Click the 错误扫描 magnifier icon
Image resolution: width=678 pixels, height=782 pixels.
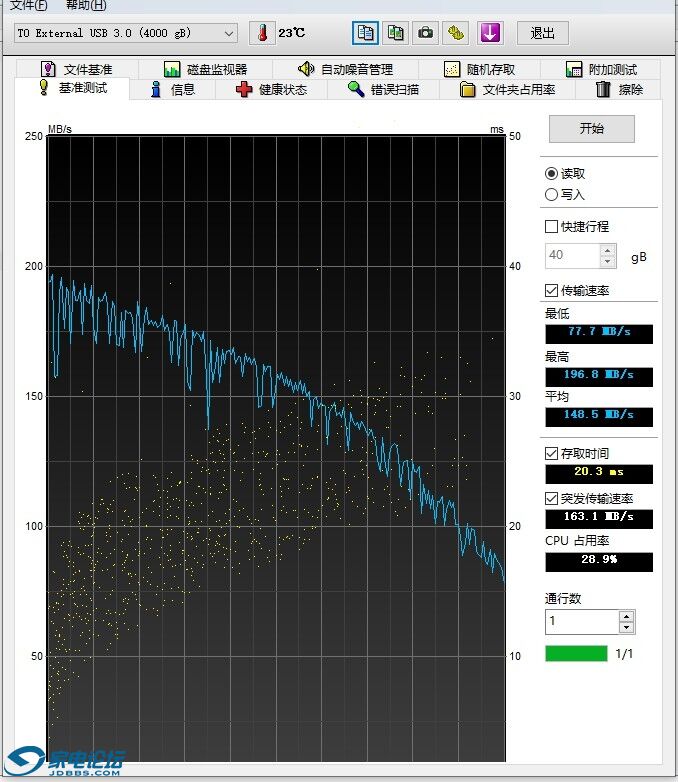(x=356, y=89)
